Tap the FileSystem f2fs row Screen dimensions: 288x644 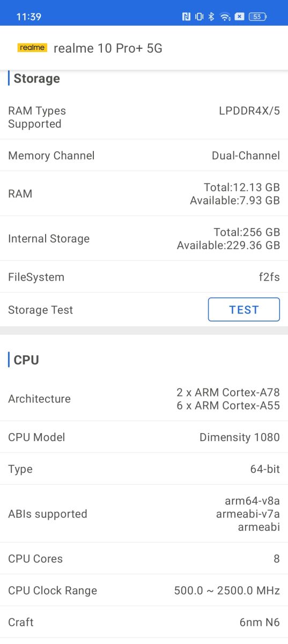[144, 277]
